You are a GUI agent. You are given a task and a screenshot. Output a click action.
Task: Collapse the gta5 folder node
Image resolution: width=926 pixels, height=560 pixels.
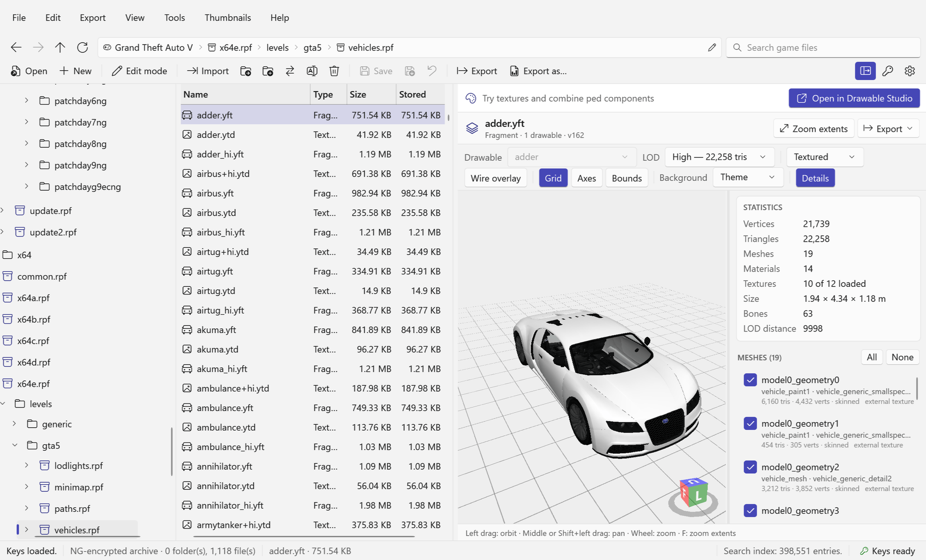click(14, 445)
